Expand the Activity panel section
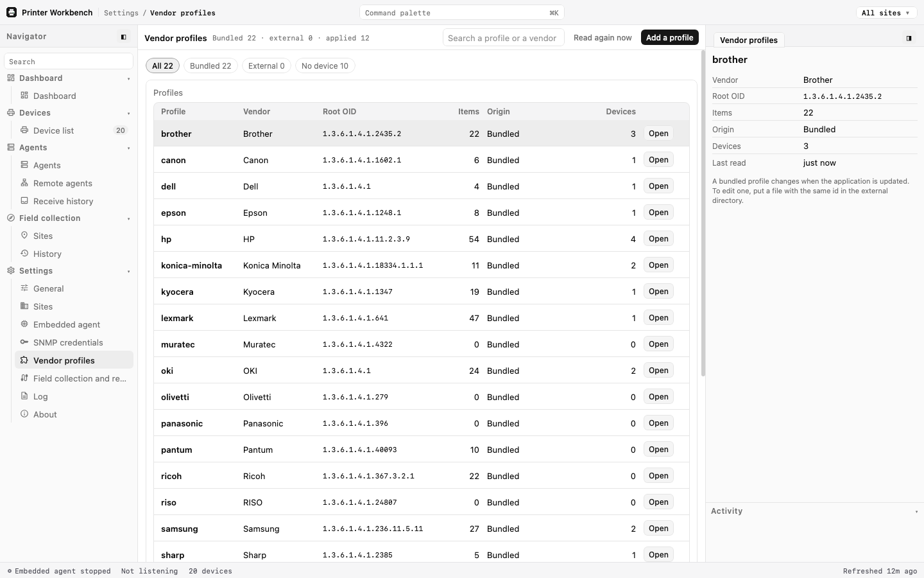The image size is (924, 578). coord(916,512)
